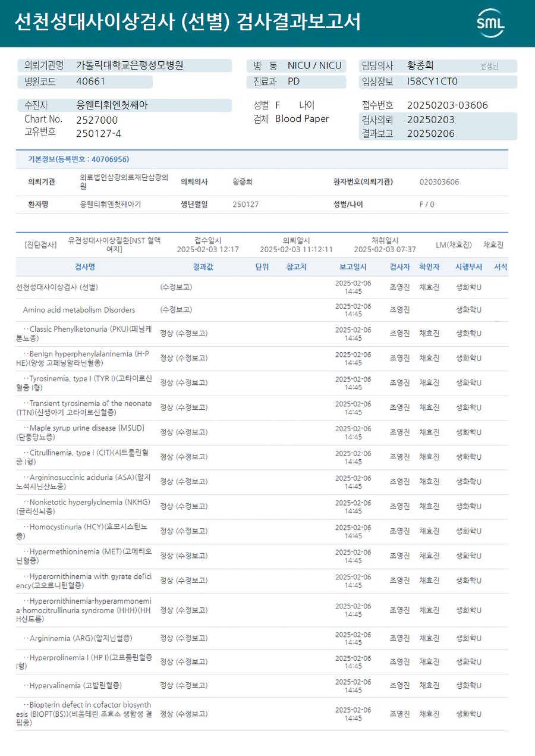Click patient name 응웬티휘엔첫째아

point(112,105)
